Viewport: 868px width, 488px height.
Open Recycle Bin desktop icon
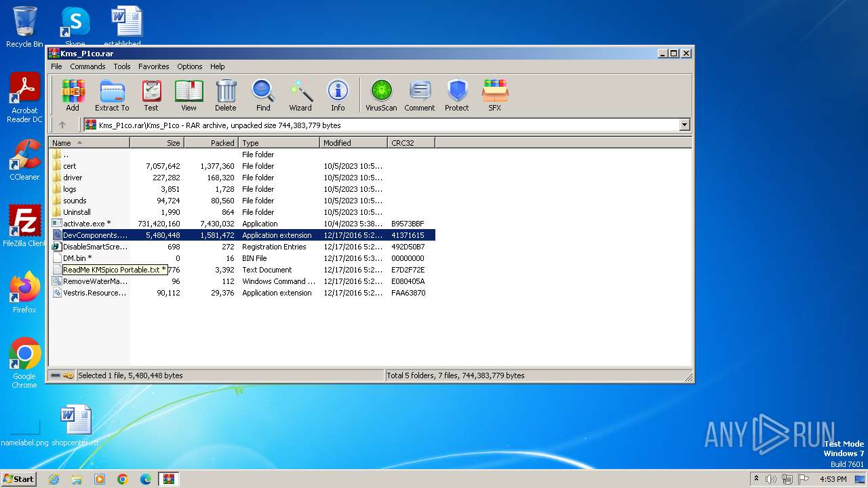pos(24,27)
